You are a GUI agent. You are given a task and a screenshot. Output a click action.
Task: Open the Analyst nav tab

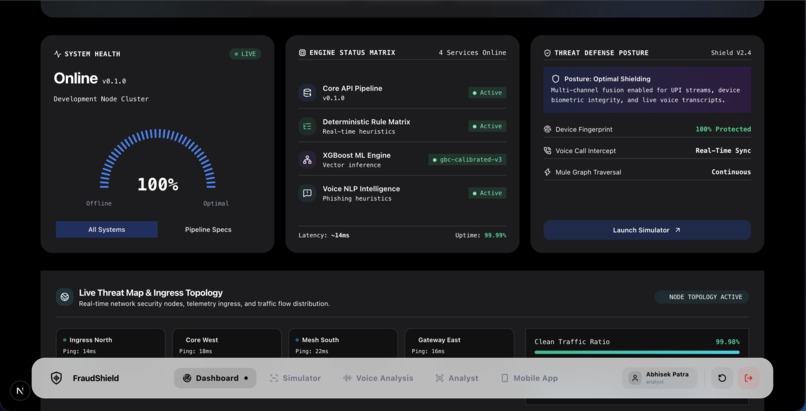(x=457, y=378)
